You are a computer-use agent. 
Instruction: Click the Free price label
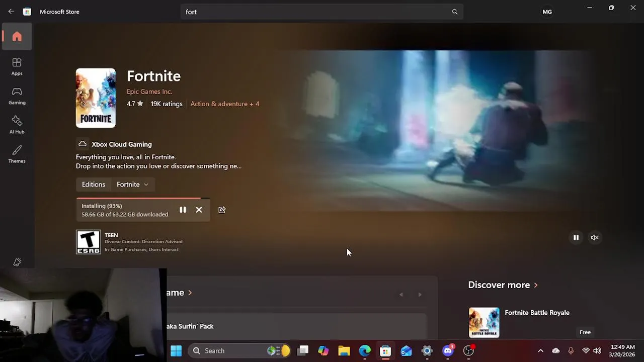(x=585, y=332)
